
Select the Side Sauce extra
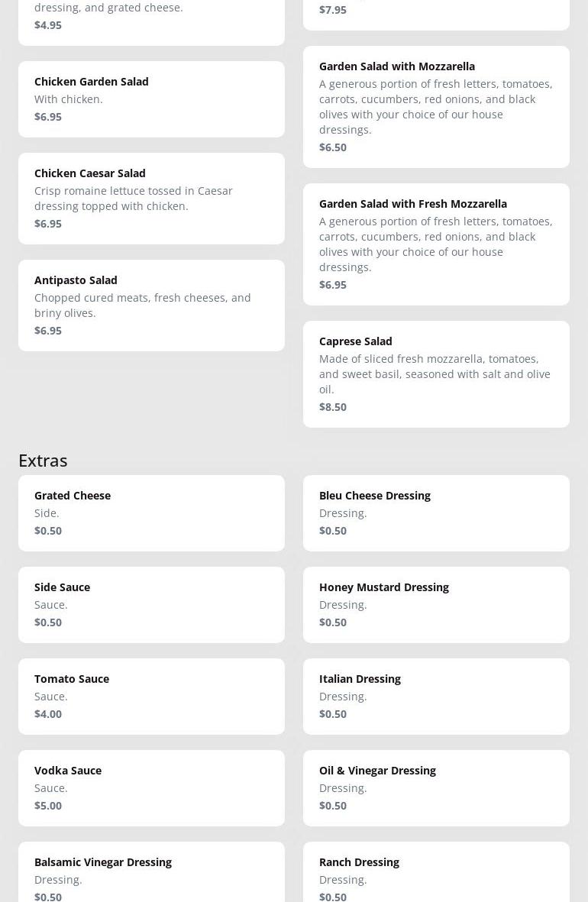pyautogui.click(x=151, y=605)
